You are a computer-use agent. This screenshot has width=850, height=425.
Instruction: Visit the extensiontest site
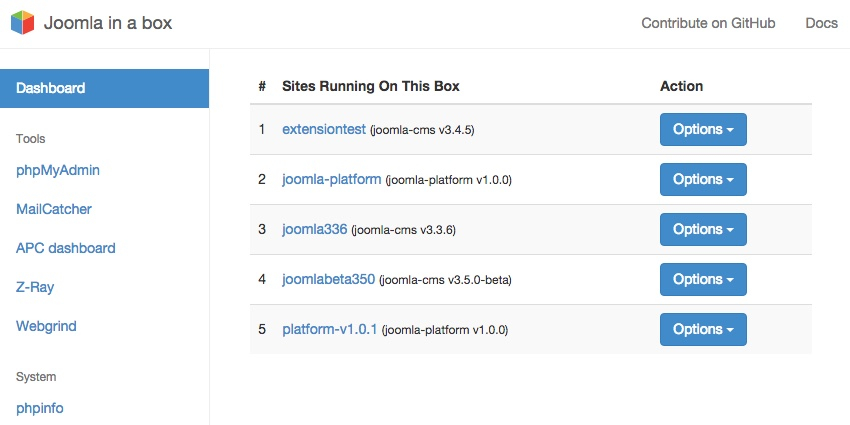324,130
